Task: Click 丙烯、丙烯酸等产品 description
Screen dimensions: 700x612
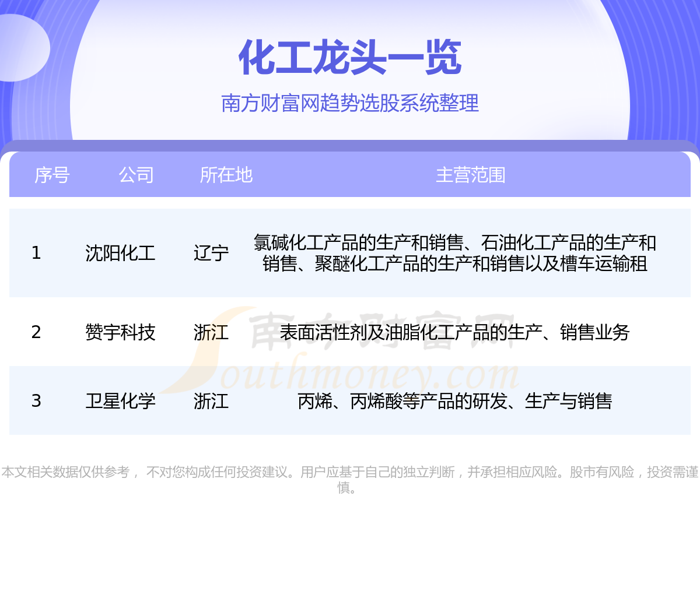Action: tap(455, 401)
